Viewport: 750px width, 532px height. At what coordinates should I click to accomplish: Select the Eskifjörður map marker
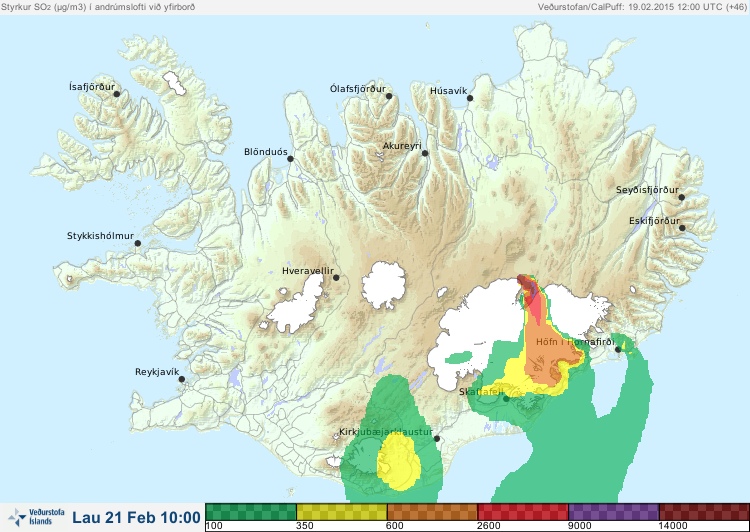(682, 228)
